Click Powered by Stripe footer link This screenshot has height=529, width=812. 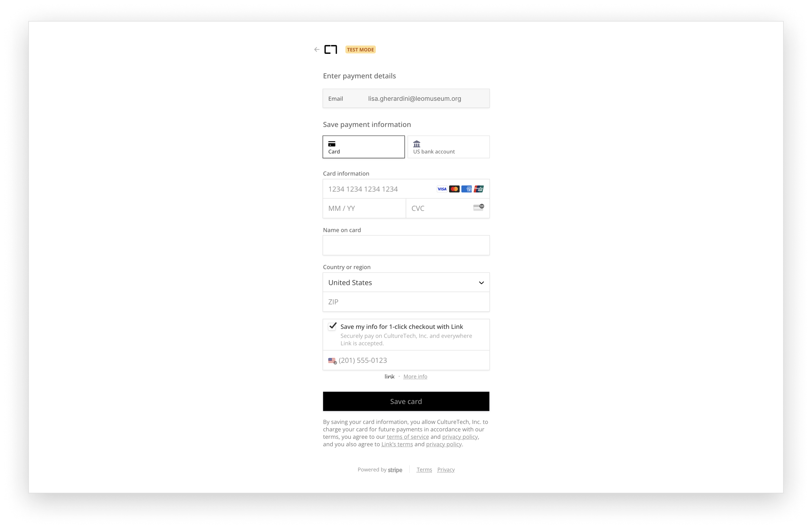(380, 470)
